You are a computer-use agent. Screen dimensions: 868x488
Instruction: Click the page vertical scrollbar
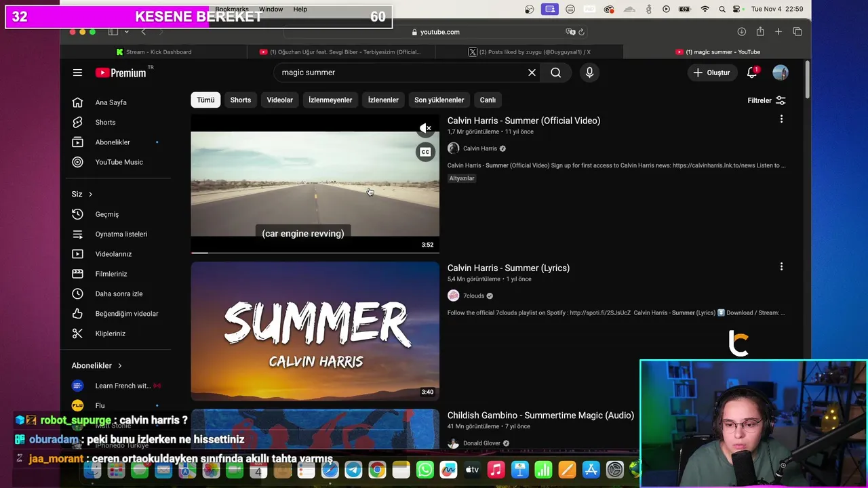[x=807, y=80]
